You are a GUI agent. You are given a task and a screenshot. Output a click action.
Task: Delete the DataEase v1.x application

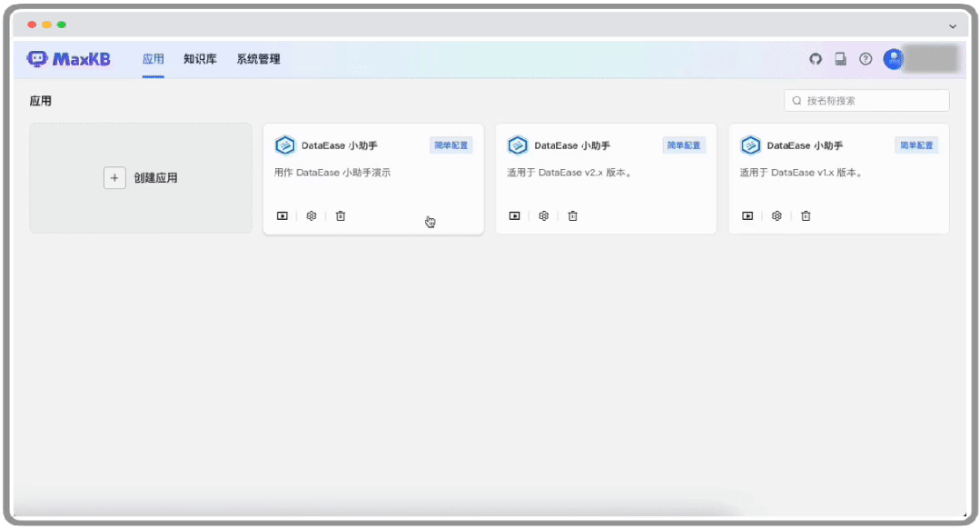click(806, 215)
